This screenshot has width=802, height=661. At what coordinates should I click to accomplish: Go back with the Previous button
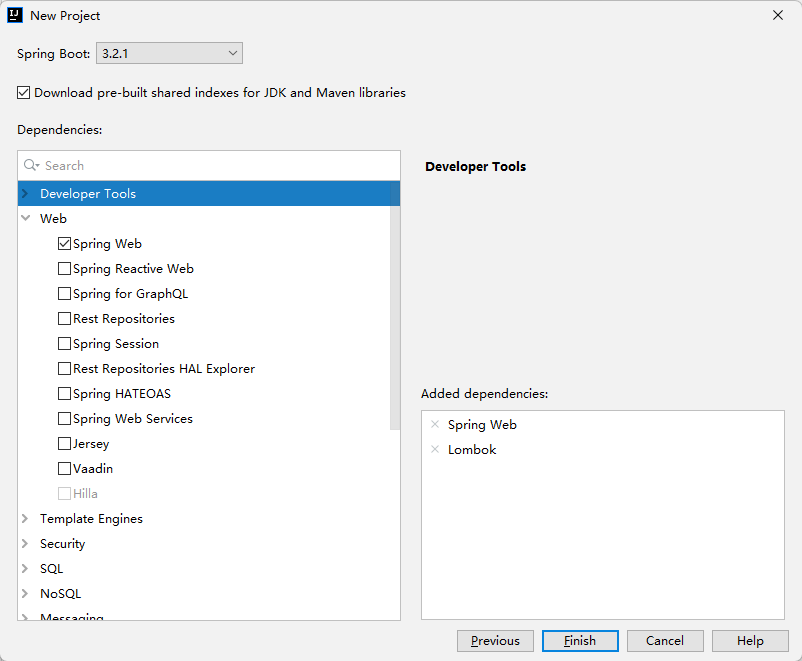(x=495, y=641)
